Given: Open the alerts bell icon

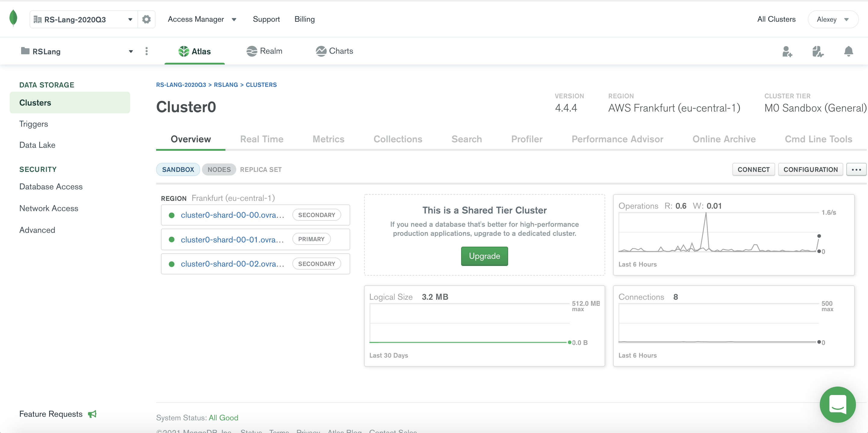Looking at the screenshot, I should tap(848, 51).
